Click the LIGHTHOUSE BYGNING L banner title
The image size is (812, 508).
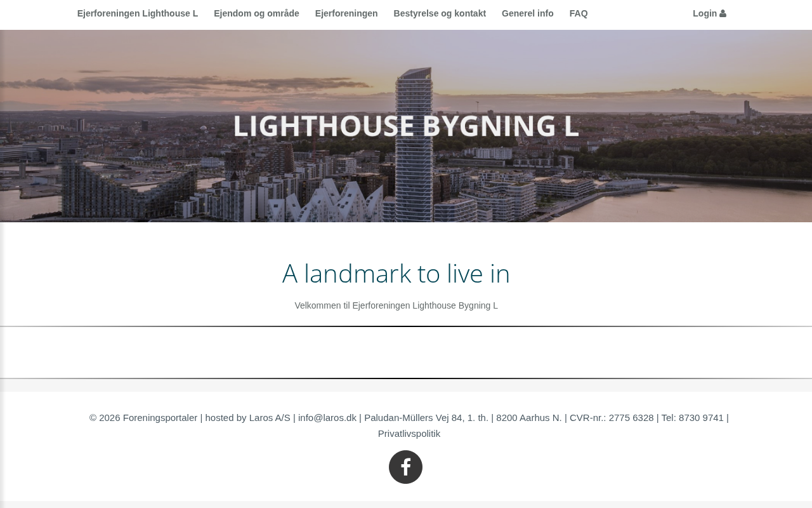coord(406,126)
